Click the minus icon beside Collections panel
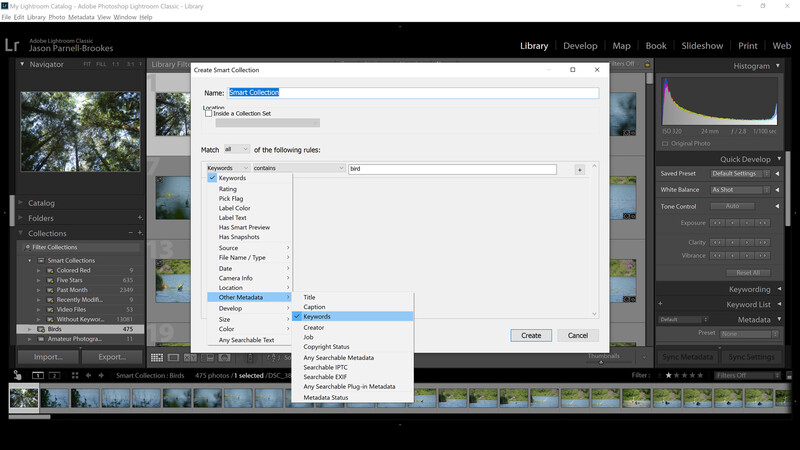800x450 pixels. tap(131, 233)
